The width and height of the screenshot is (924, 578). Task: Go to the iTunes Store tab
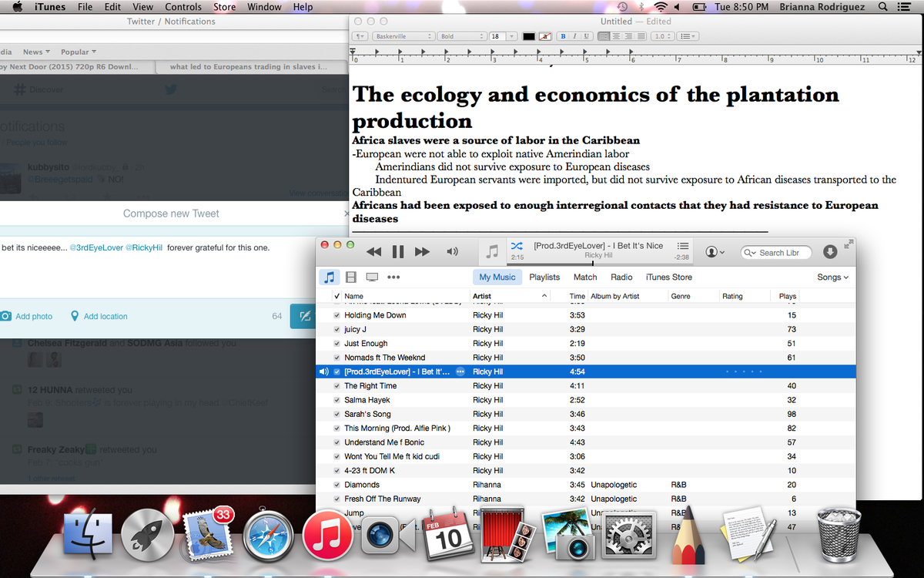tap(668, 277)
